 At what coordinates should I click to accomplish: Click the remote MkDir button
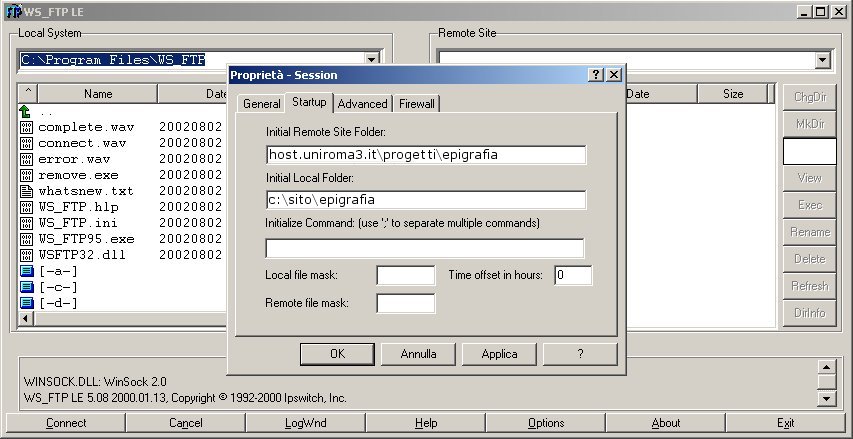809,124
